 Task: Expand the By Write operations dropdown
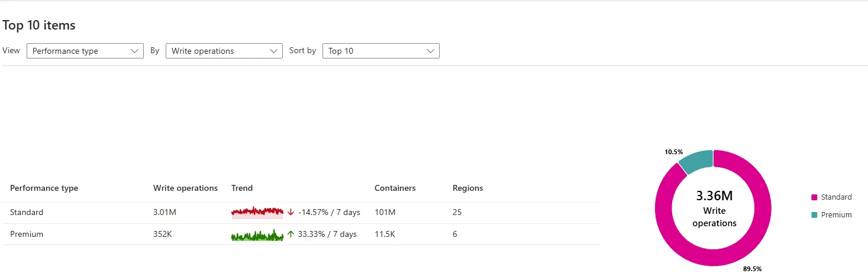click(x=224, y=51)
